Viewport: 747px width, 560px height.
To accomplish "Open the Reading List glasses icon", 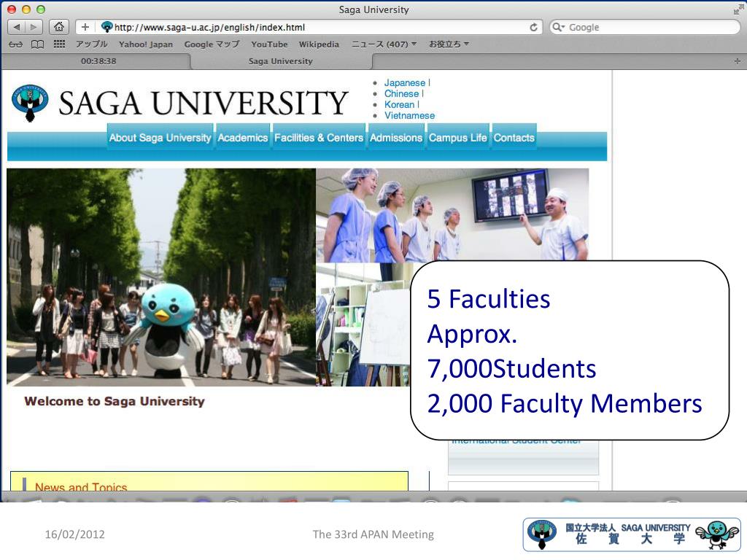I will point(16,44).
